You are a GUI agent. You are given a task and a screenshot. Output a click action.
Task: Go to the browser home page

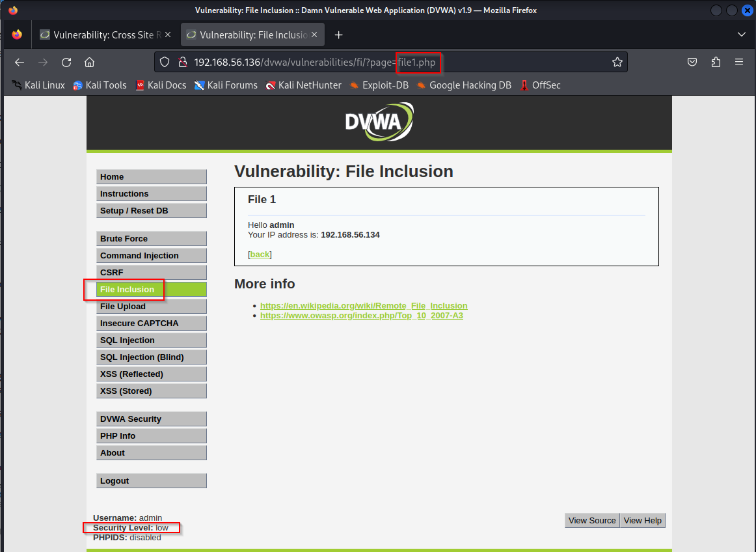tap(90, 62)
